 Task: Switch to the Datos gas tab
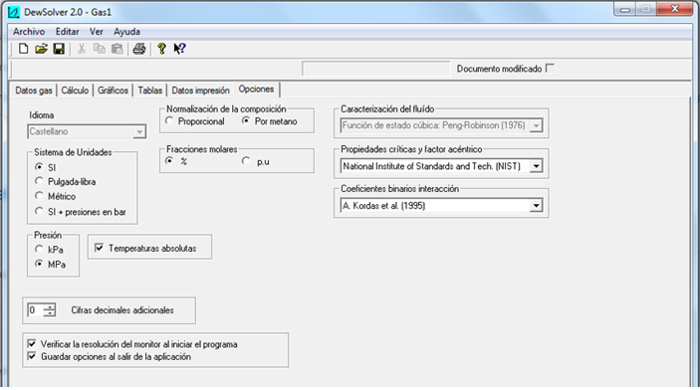(33, 91)
